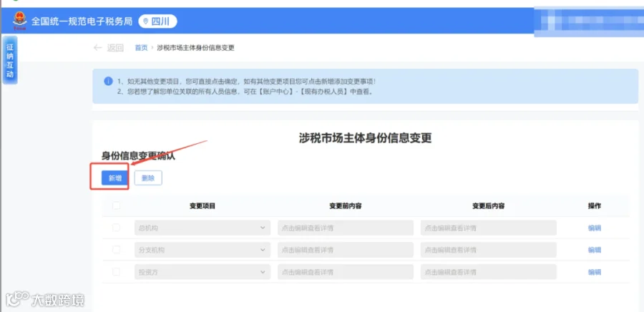
Task: Toggle the select-all checkbox in table header
Action: click(116, 205)
